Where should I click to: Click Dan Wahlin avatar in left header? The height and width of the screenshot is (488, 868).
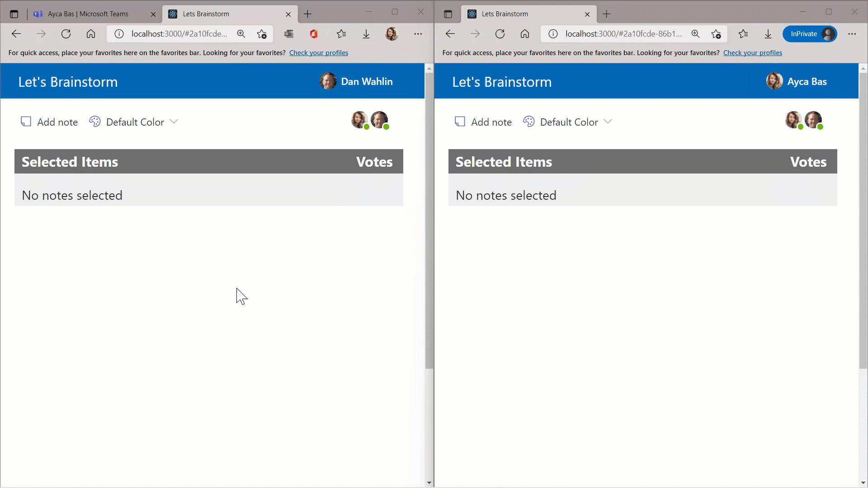click(328, 81)
